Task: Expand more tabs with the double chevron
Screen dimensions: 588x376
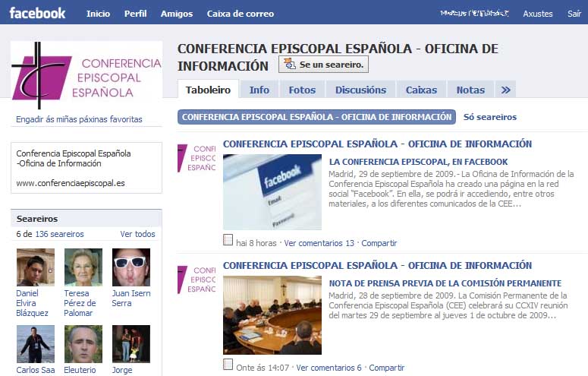Action: [505, 90]
